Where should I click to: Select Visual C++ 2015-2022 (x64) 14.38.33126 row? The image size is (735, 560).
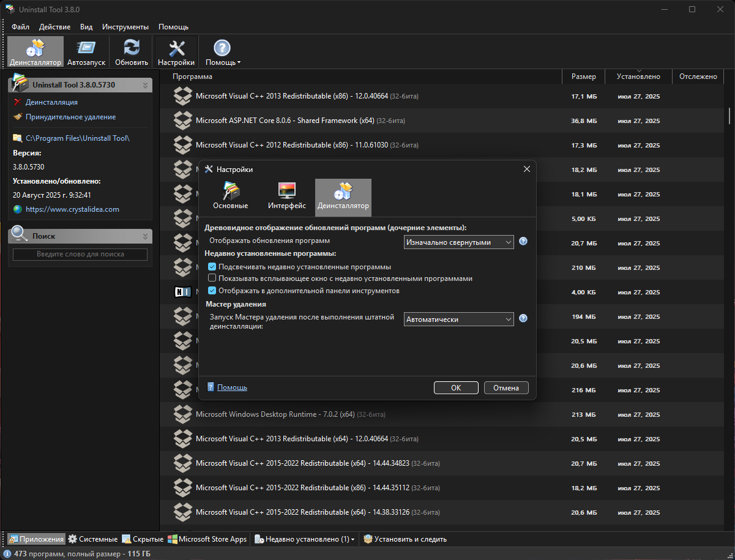(443, 512)
